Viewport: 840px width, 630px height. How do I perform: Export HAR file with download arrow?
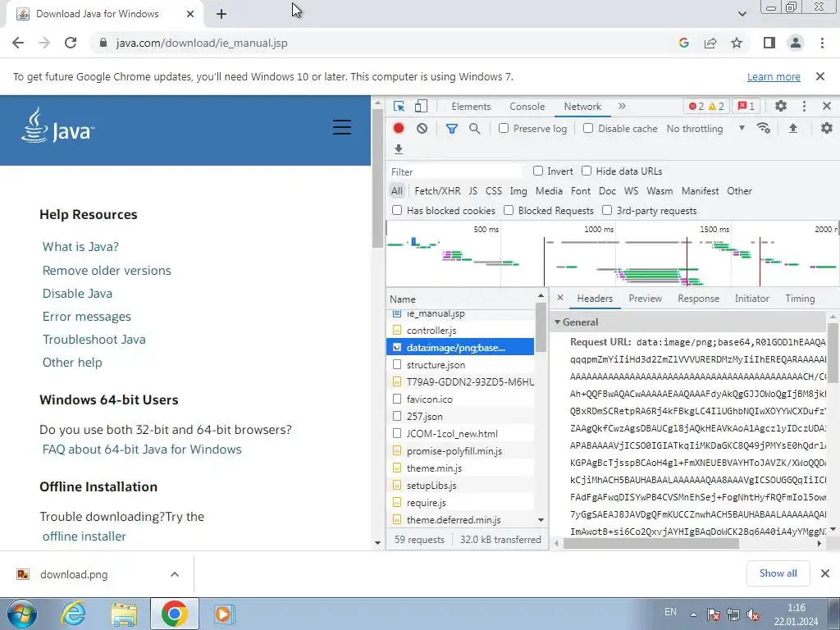[x=399, y=149]
